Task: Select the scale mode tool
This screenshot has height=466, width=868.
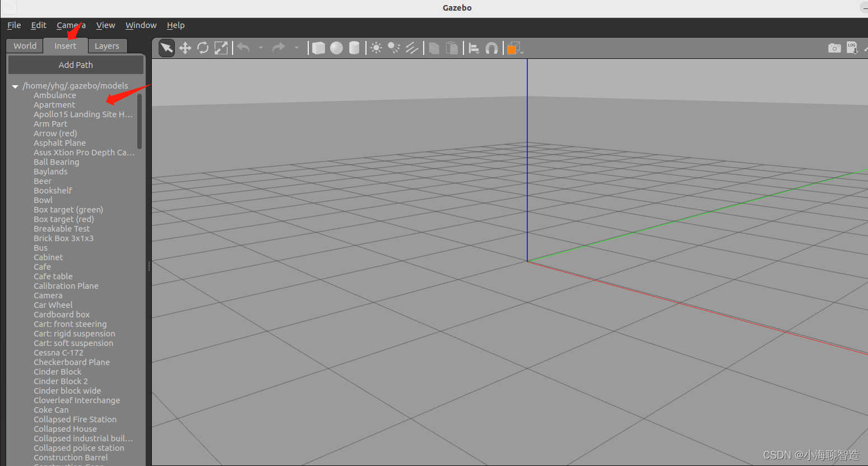Action: pyautogui.click(x=221, y=48)
